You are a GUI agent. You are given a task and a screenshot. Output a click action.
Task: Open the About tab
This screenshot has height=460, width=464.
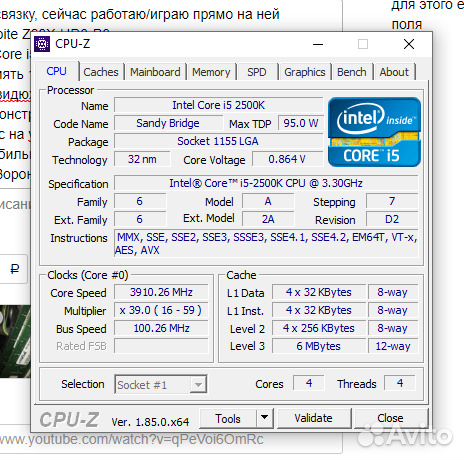click(394, 72)
